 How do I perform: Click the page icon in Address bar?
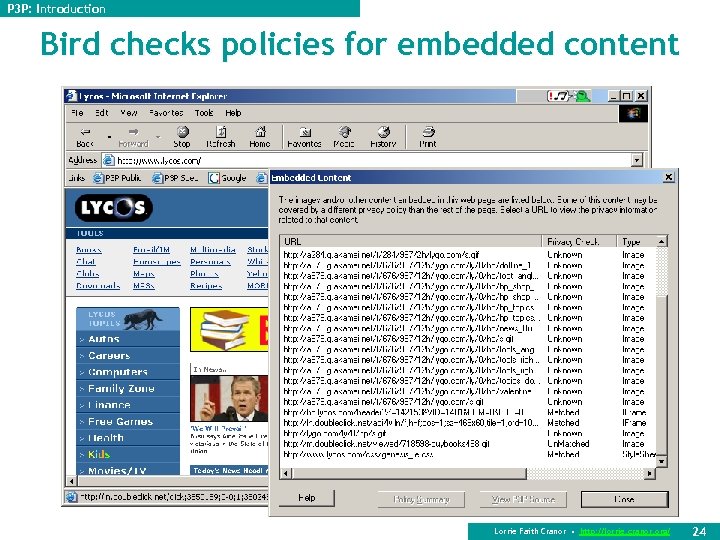[108, 160]
